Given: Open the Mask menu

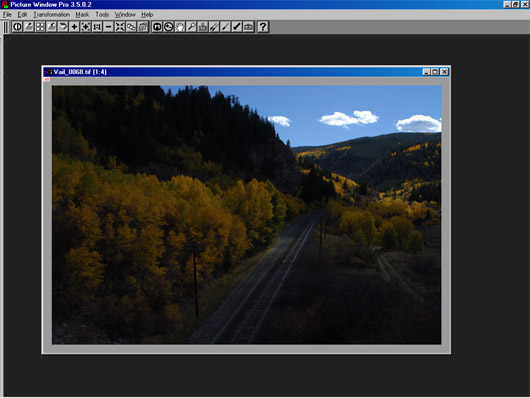Looking at the screenshot, I should (82, 15).
